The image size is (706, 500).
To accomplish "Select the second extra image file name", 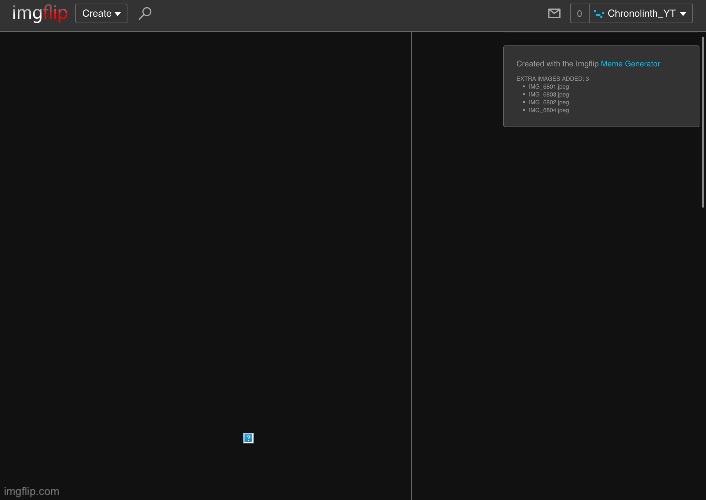I will pyautogui.click(x=548, y=94).
